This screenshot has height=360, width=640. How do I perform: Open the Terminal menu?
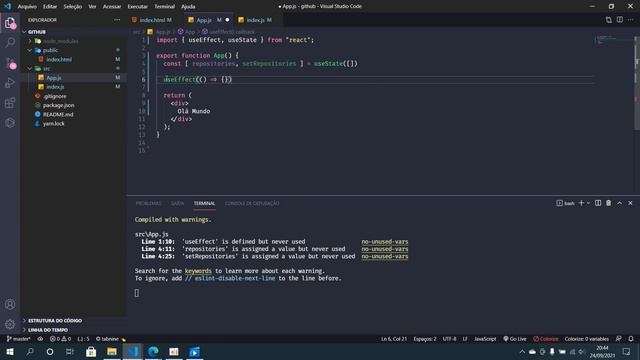point(164,7)
